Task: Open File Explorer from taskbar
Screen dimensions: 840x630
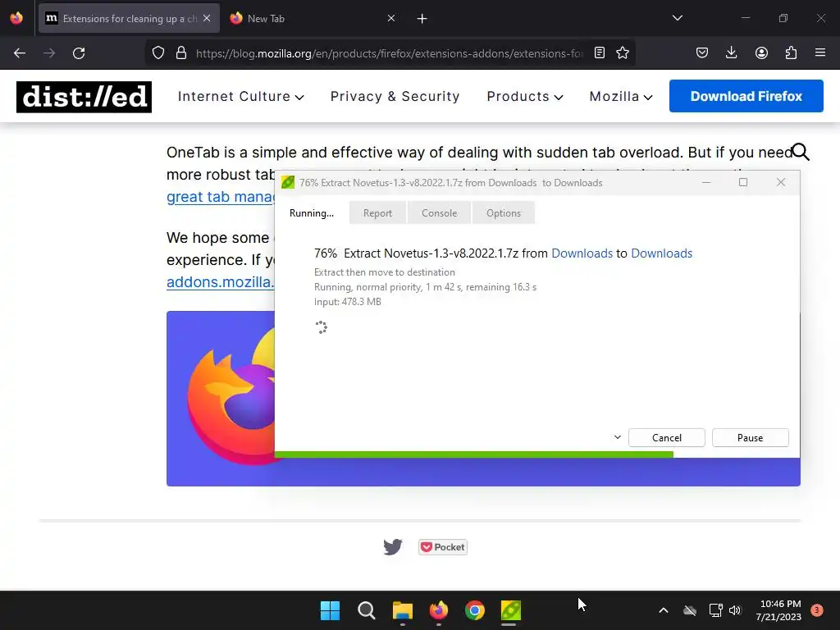Action: pyautogui.click(x=402, y=610)
